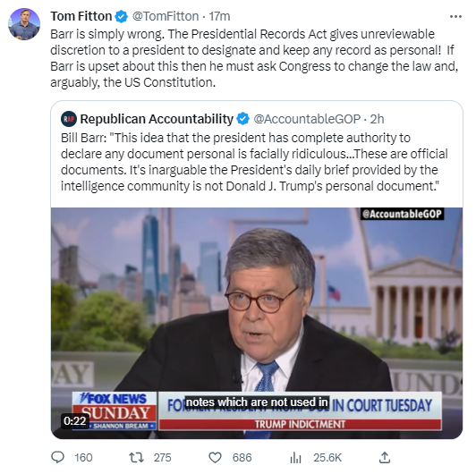Click the 0:22 video duration badge
476x474 pixels.
[x=75, y=421]
